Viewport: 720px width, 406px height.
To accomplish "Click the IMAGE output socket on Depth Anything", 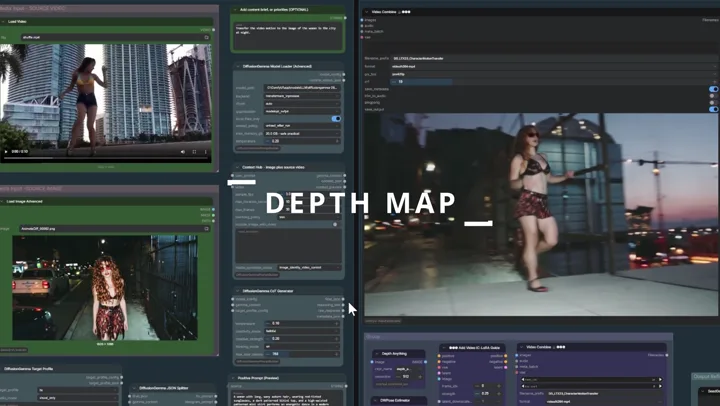I will (x=425, y=362).
